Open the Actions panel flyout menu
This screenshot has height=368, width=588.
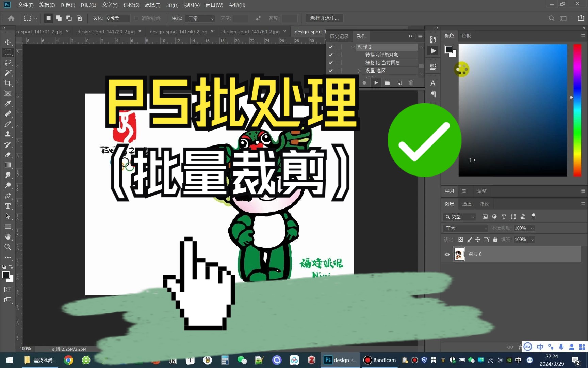point(420,36)
